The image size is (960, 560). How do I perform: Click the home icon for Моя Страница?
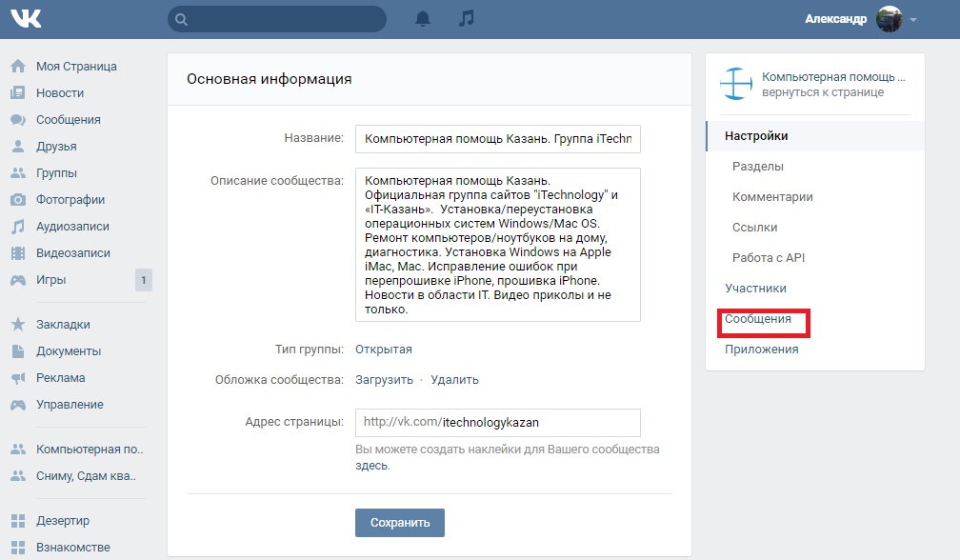[17, 67]
